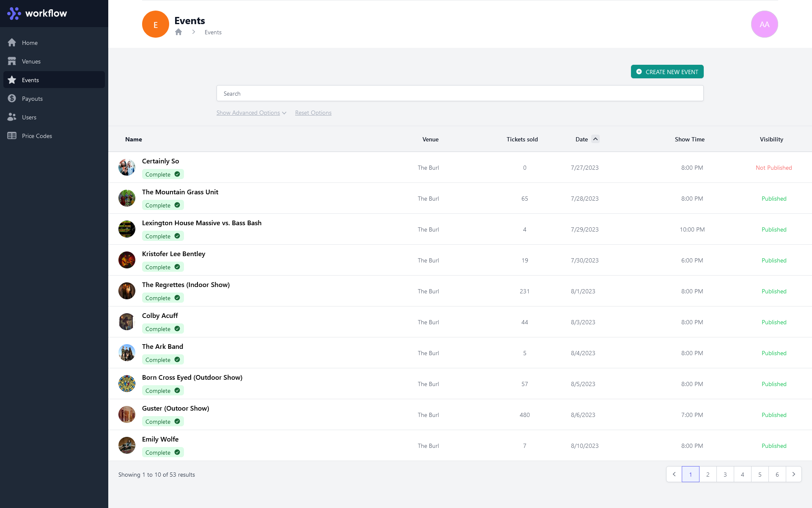
Task: Open the Guster (Outoor Show) event thumbnail
Action: [x=127, y=415]
